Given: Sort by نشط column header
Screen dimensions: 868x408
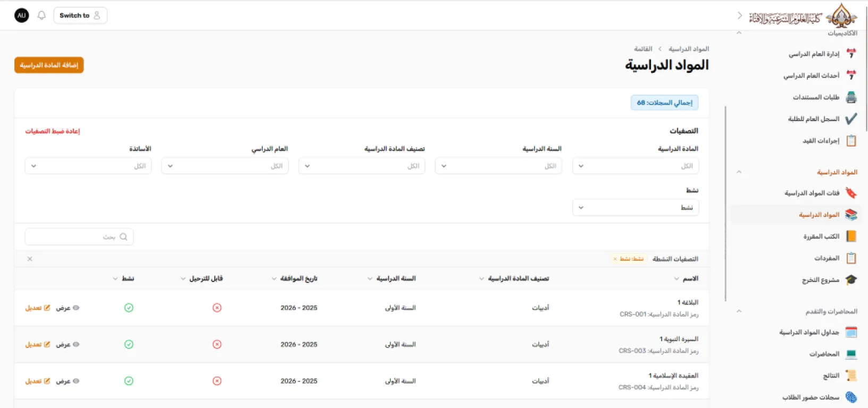Looking at the screenshot, I should coord(123,278).
